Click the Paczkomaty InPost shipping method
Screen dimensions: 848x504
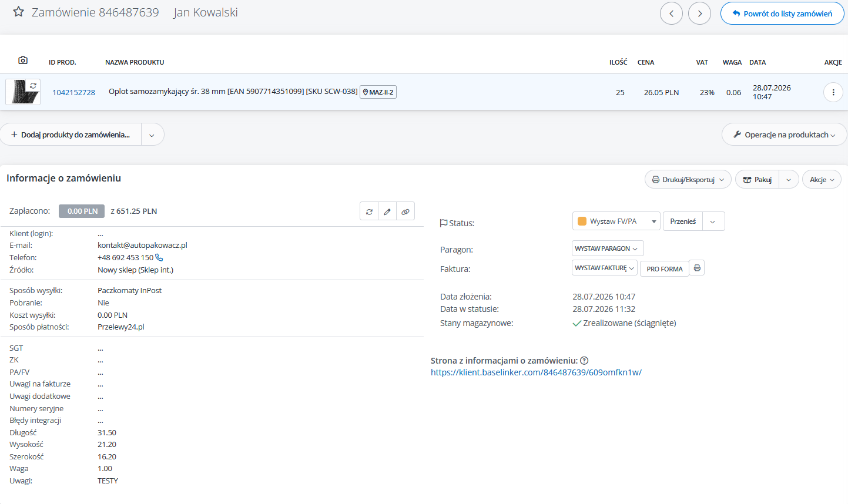pos(129,291)
